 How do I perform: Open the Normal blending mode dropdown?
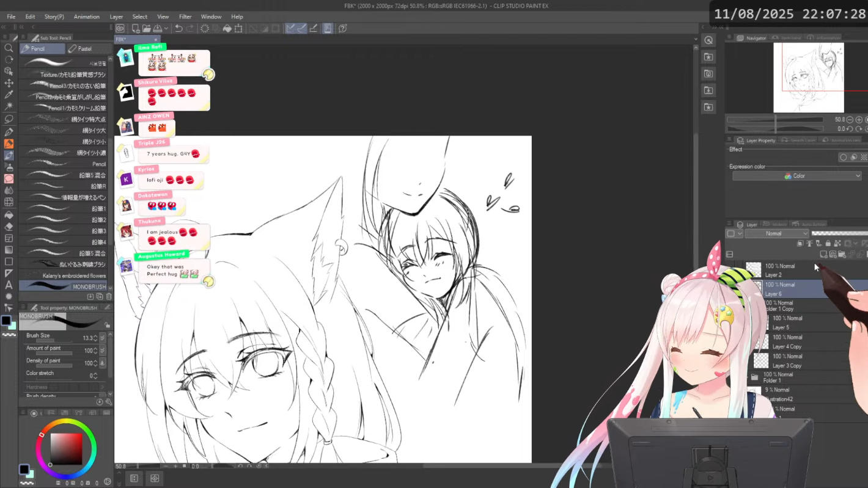[777, 233]
